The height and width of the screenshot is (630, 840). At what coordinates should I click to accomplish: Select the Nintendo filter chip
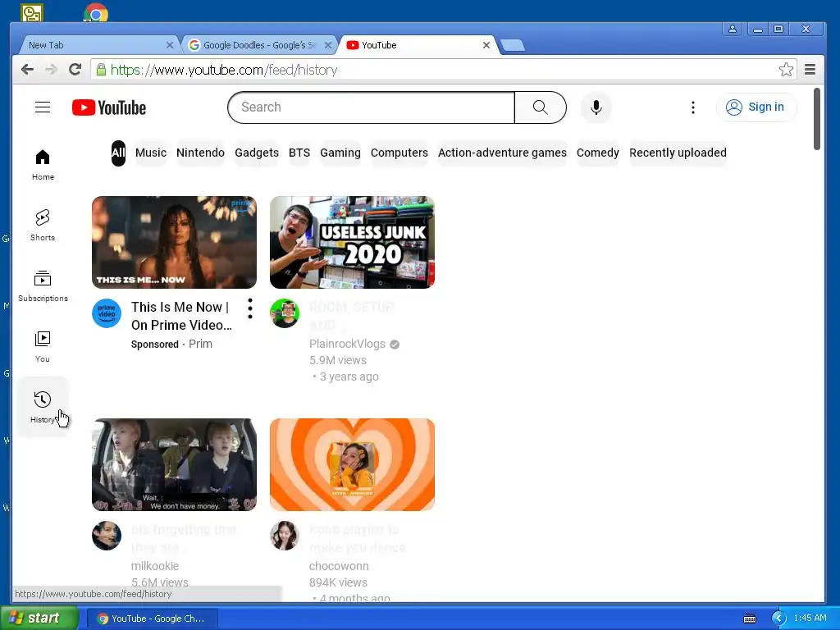200,153
